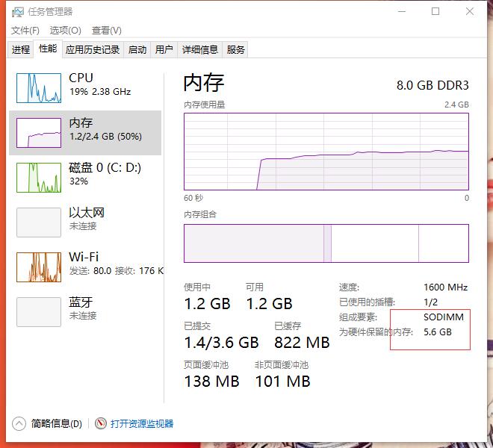This screenshot has width=493, height=448.
Task: Open the 打开资源监视器 link
Action: pos(142,424)
